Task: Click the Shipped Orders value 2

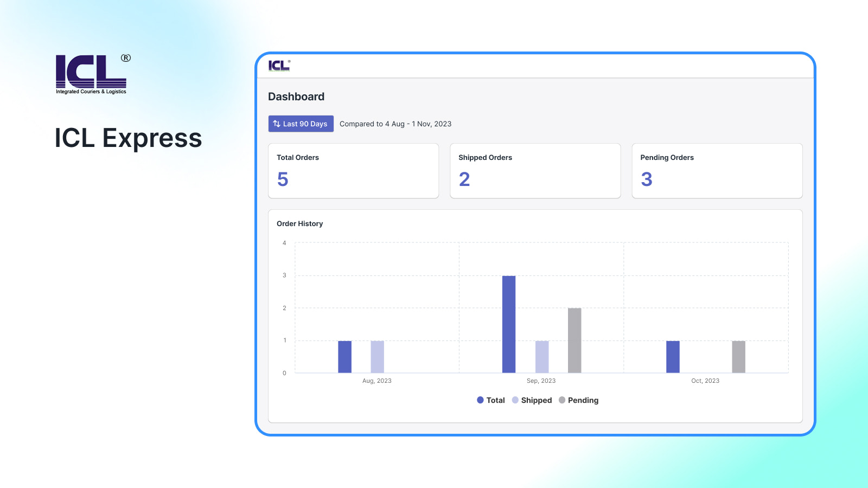Action: coord(464,179)
